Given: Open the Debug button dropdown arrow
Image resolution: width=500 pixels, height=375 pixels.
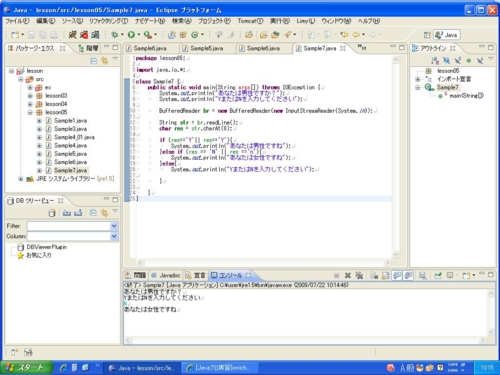Looking at the screenshot, I should [122, 35].
